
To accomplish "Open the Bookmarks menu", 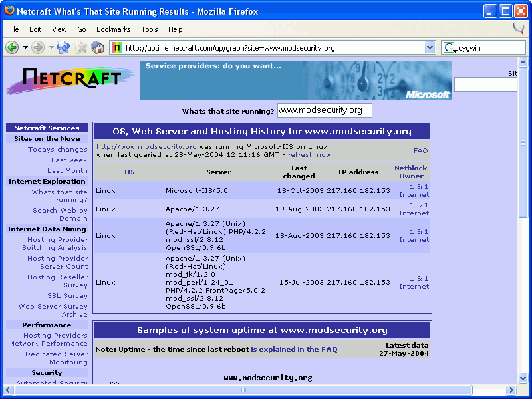I will [113, 29].
